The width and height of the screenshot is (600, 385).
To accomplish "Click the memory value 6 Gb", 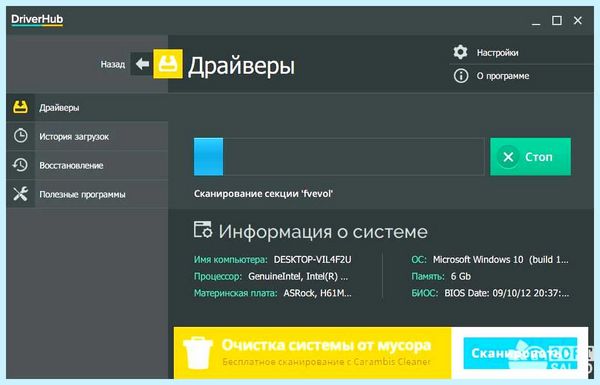I will tap(461, 276).
